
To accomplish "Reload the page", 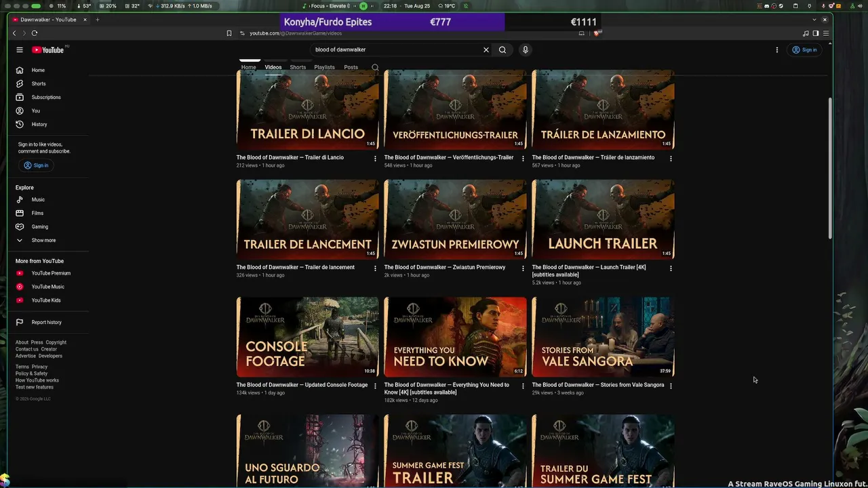I will 35,33.
